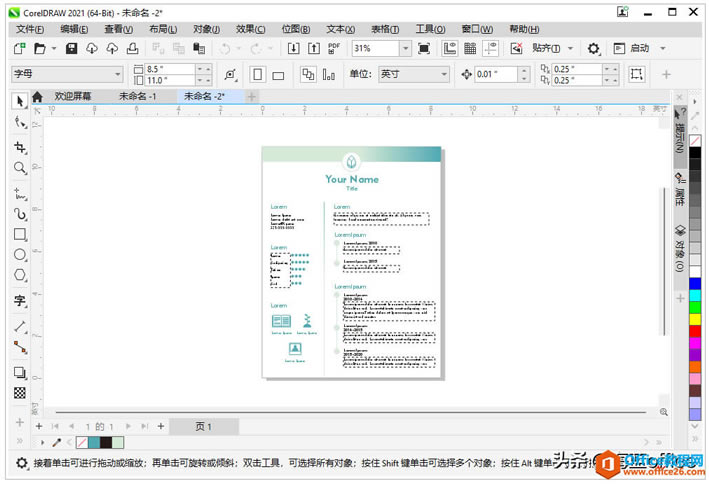Pick the blue swatch in color palette
Image resolution: width=709 pixels, height=484 pixels.
pos(695,284)
